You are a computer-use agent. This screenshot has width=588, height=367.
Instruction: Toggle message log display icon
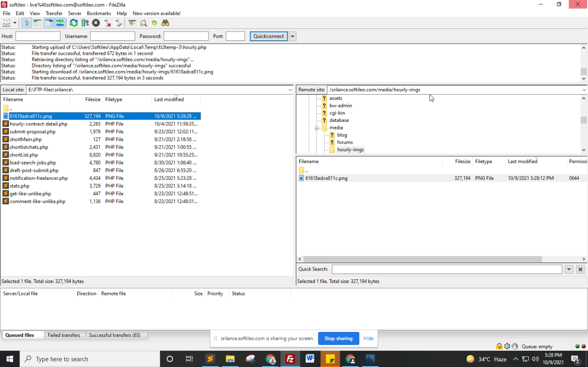(27, 23)
